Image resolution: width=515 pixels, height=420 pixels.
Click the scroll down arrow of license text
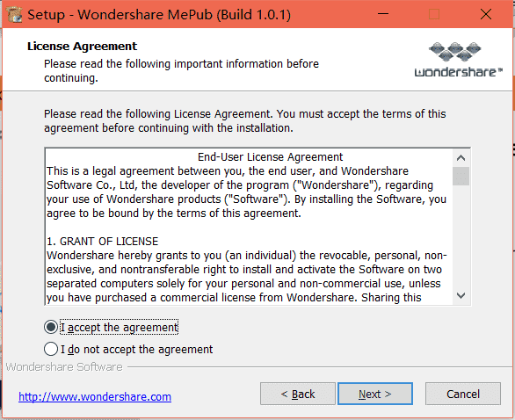461,295
